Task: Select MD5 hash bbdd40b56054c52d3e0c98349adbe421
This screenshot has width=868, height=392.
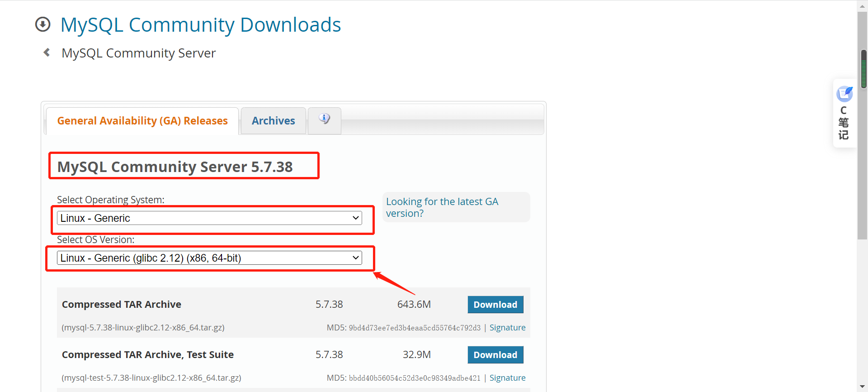Action: tap(415, 378)
